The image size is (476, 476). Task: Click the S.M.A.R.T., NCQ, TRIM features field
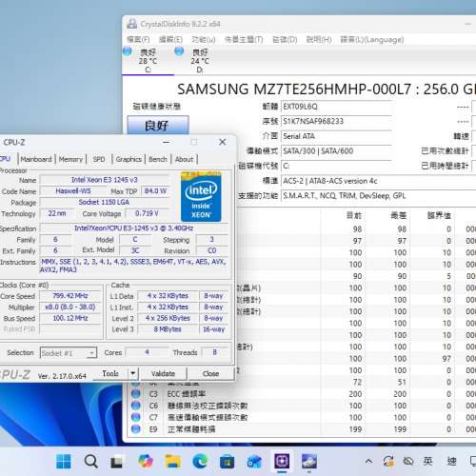click(378, 196)
